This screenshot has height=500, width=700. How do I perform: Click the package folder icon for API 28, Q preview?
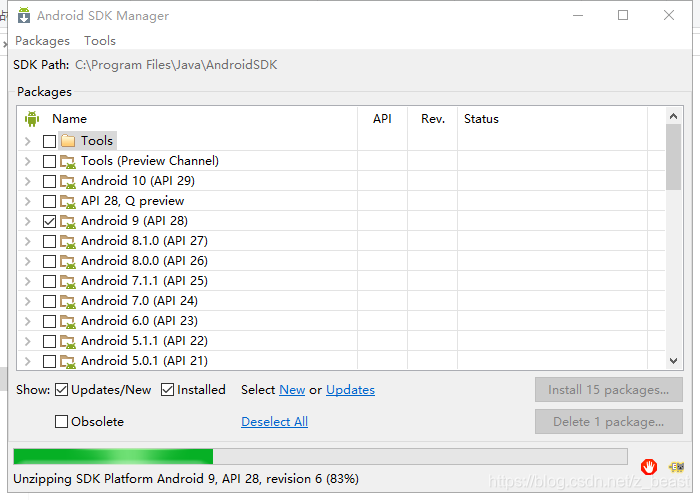[x=68, y=202]
